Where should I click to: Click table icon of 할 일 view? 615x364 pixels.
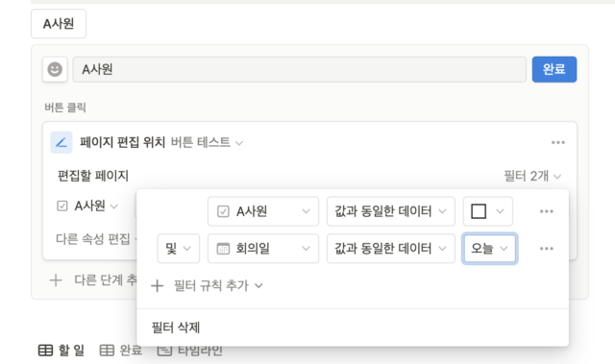(45, 351)
